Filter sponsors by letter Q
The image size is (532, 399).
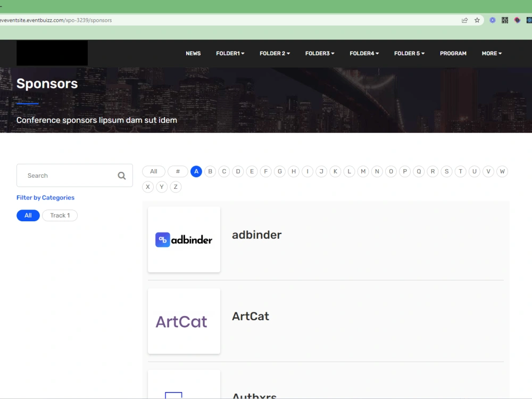[x=419, y=171]
